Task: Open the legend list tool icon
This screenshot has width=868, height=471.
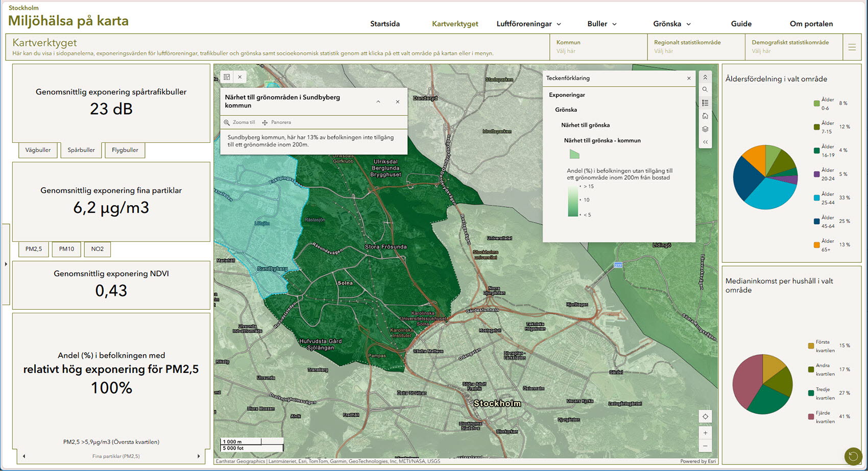Action: point(705,103)
